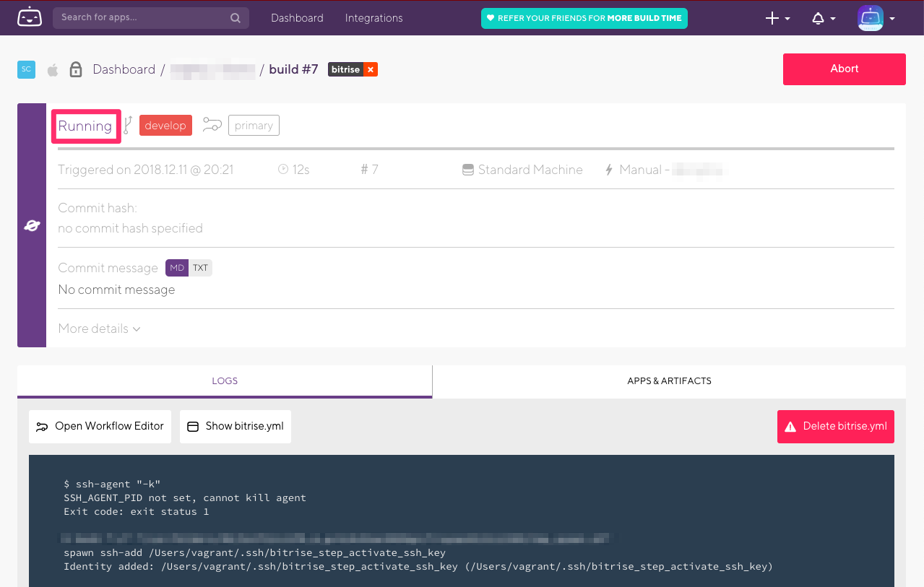Show bitrise.yml
This screenshot has width=924, height=587.
click(x=236, y=427)
